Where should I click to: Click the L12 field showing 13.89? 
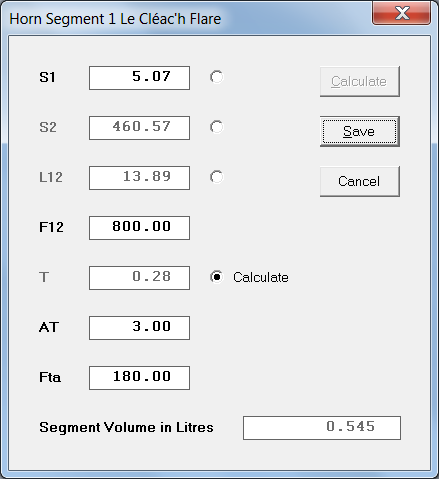coord(139,178)
